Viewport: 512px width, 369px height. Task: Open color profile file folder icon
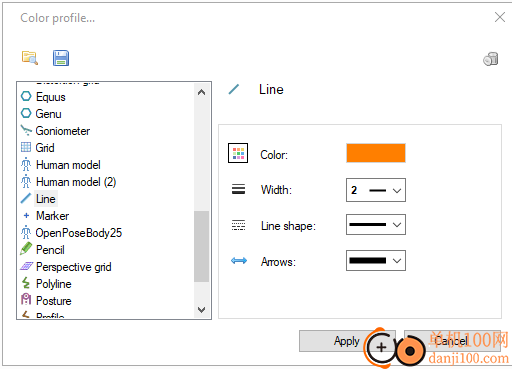[x=30, y=58]
